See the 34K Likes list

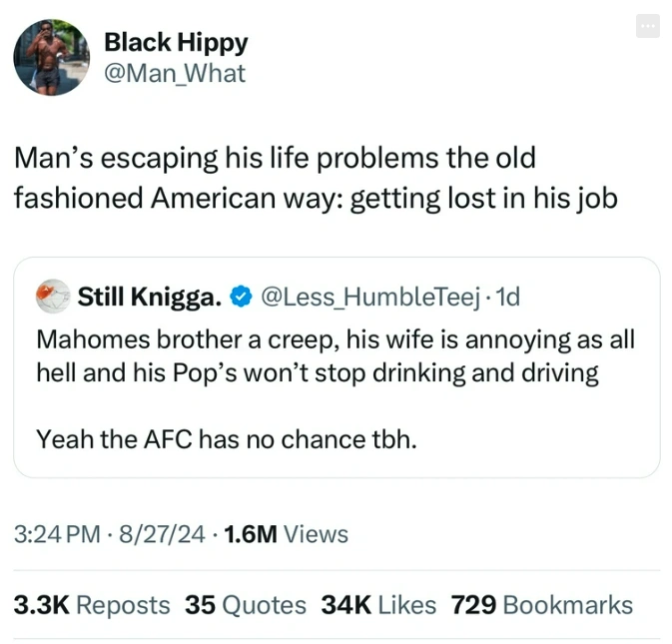(x=378, y=605)
